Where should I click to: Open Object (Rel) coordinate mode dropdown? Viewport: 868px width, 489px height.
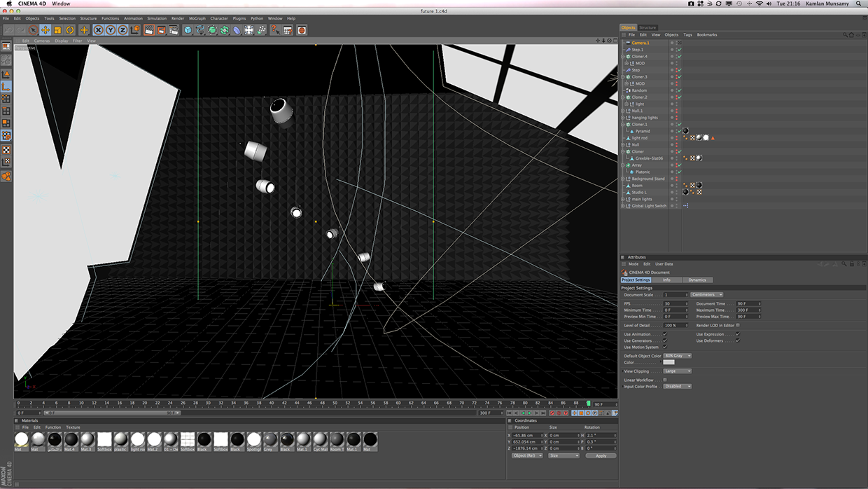click(528, 455)
